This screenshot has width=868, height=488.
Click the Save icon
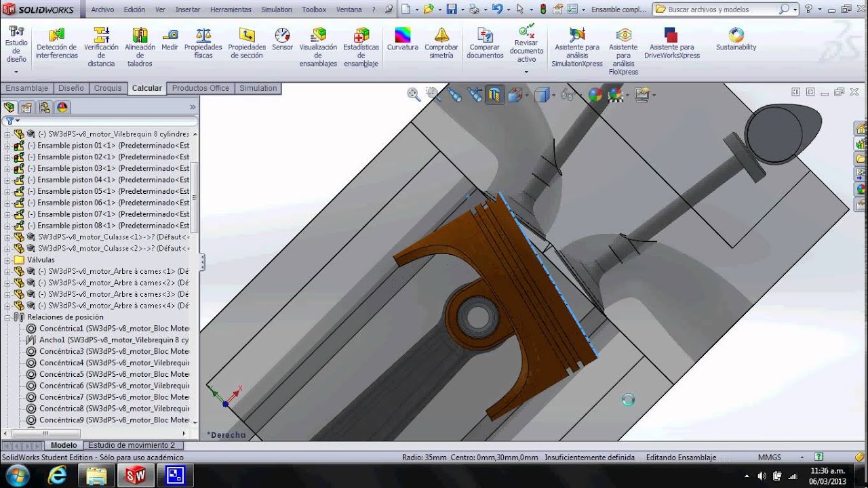click(x=451, y=9)
